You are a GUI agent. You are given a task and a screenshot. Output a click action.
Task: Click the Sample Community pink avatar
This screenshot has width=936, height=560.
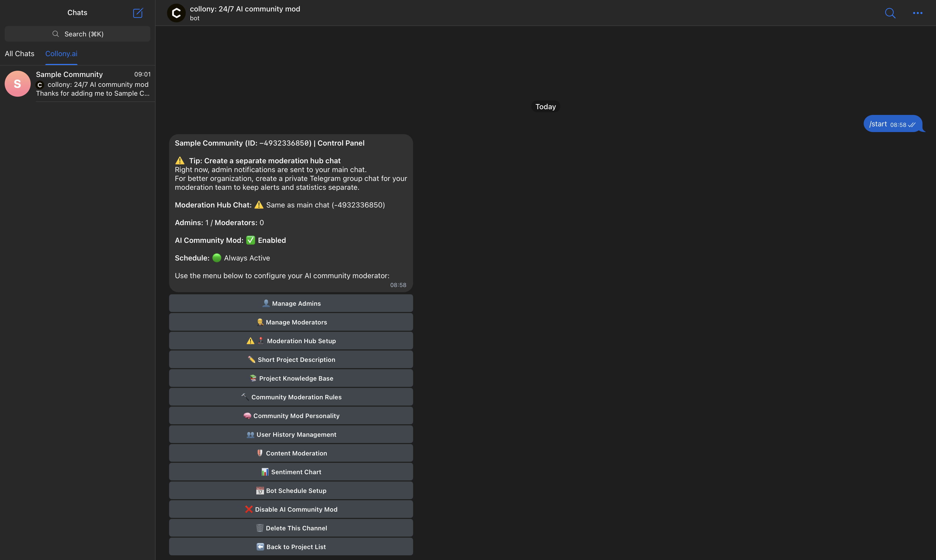(x=17, y=83)
